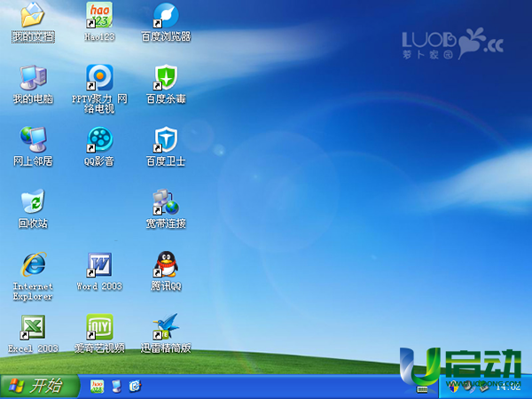
Task: Select the 百度卫士 shield icon
Action: [x=166, y=139]
